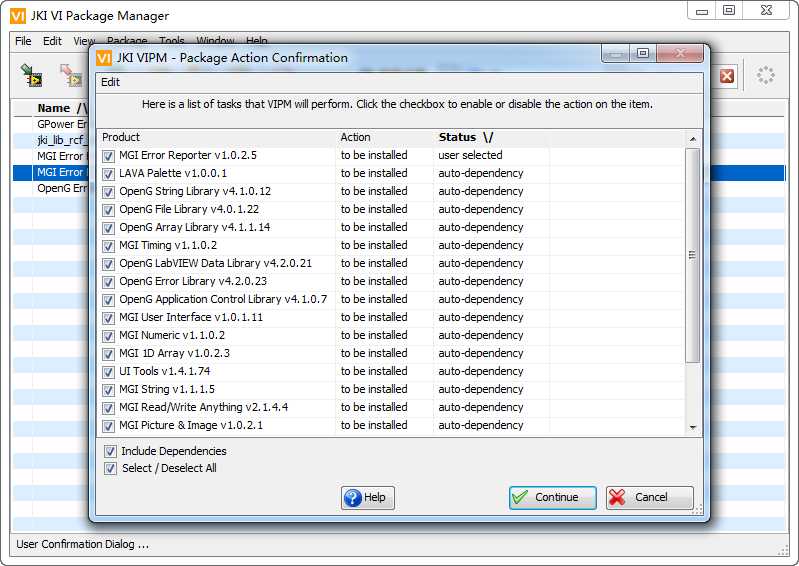Close the JKI VI Package Manager main window
Viewport: 799px width, 566px height.
tap(766, 11)
